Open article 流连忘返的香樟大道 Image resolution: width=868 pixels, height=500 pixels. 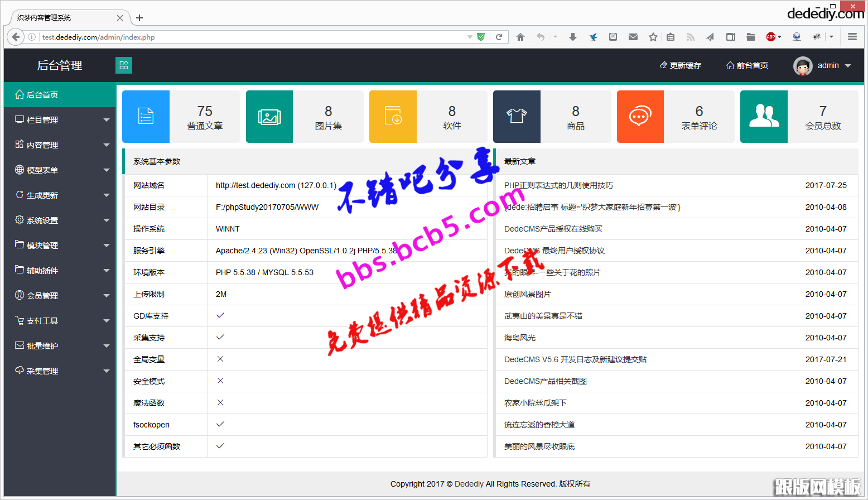(x=539, y=425)
